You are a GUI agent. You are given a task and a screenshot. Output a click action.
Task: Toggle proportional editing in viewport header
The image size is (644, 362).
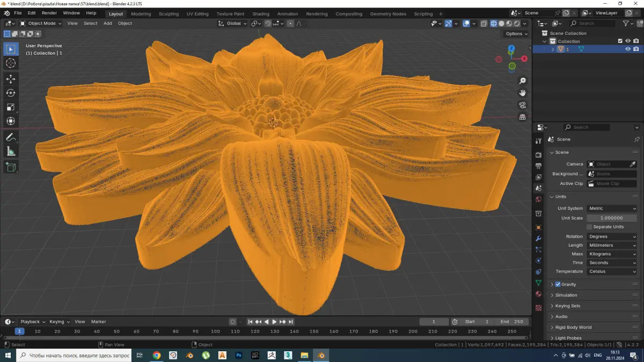pyautogui.click(x=290, y=24)
